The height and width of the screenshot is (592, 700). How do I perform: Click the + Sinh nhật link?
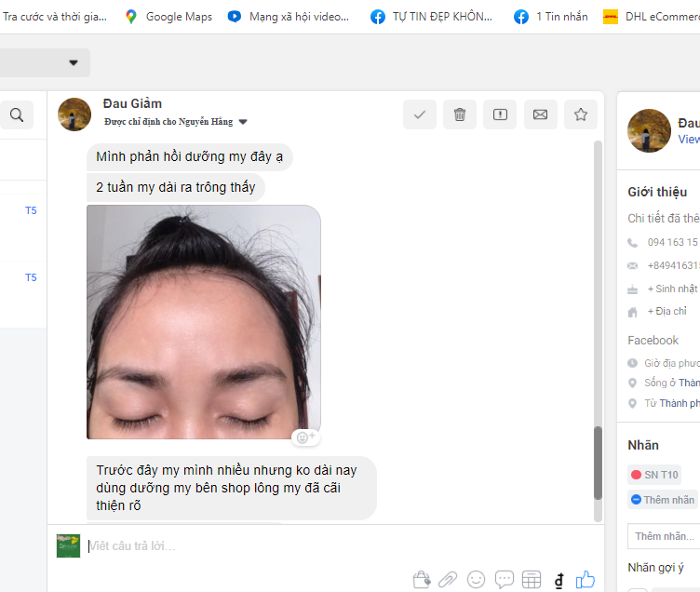tap(672, 289)
